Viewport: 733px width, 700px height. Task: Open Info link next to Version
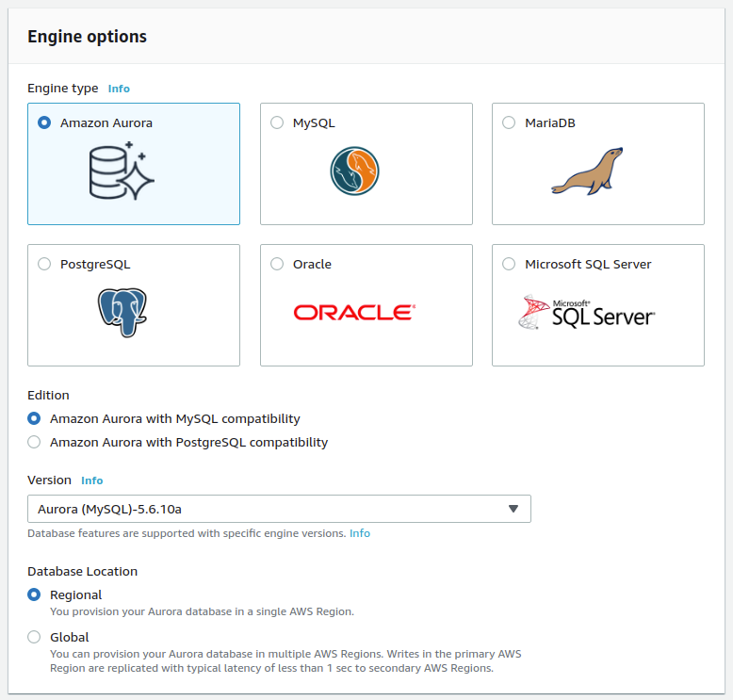[91, 480]
